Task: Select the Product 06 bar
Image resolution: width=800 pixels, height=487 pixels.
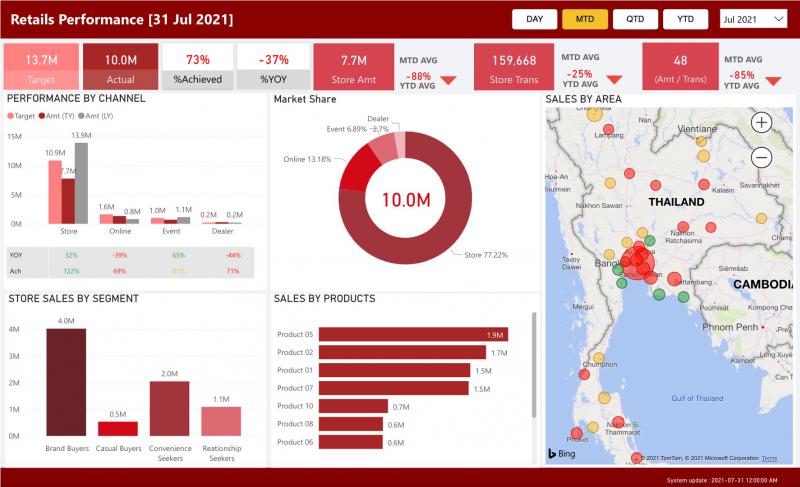Action: [351, 442]
